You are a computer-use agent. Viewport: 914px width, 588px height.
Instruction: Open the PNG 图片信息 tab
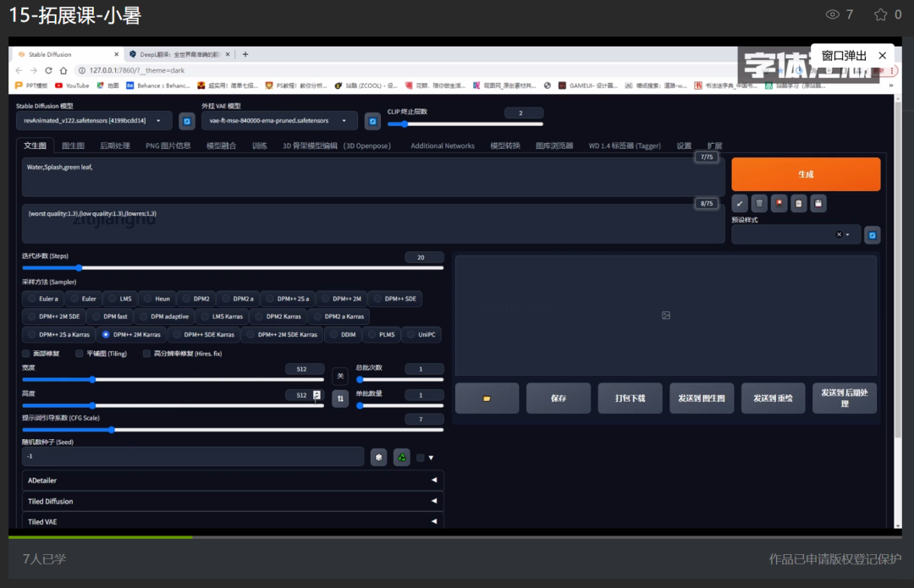pos(168,146)
